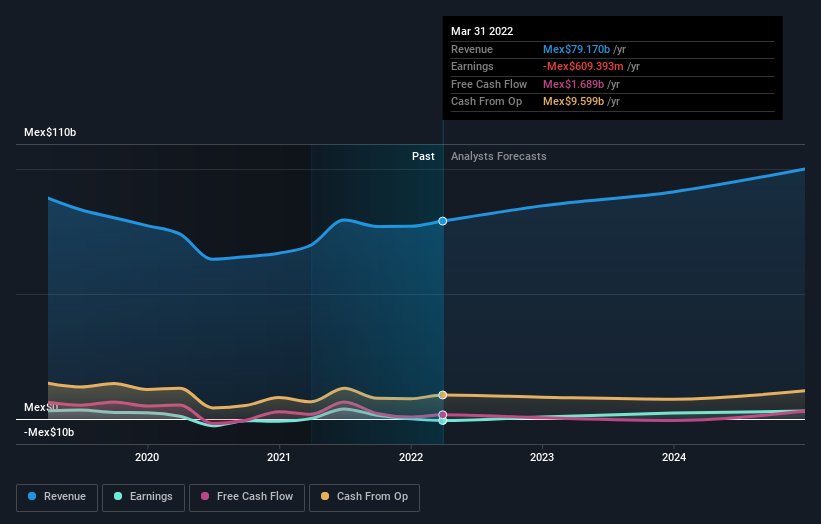Image resolution: width=821 pixels, height=524 pixels.
Task: Click the blue Revenue legend dot
Action: (x=32, y=496)
